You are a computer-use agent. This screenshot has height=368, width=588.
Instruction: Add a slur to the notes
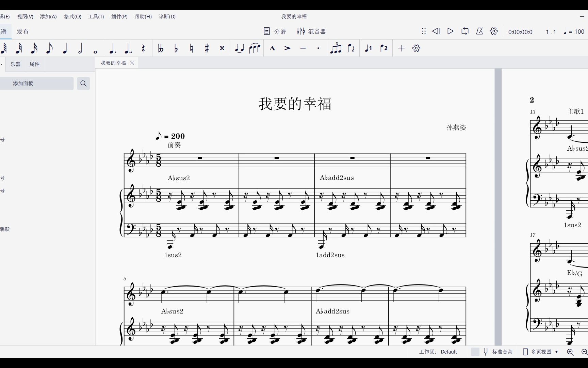255,48
